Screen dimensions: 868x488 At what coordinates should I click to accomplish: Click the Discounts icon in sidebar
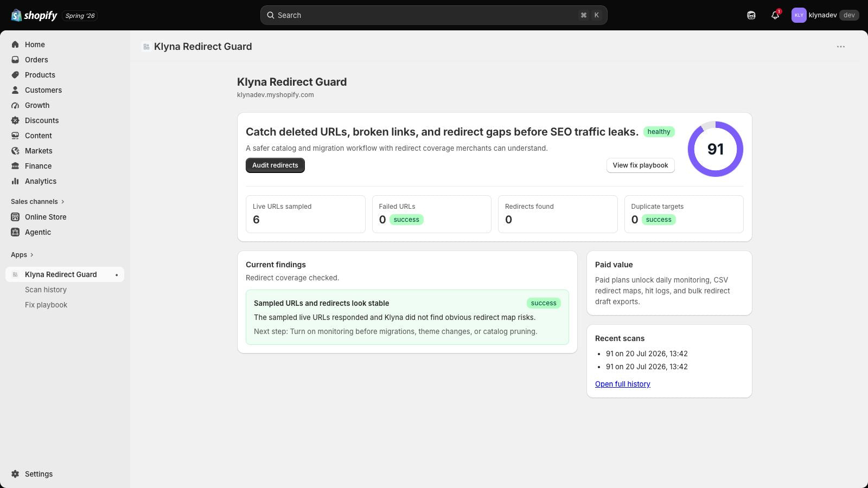coord(15,120)
